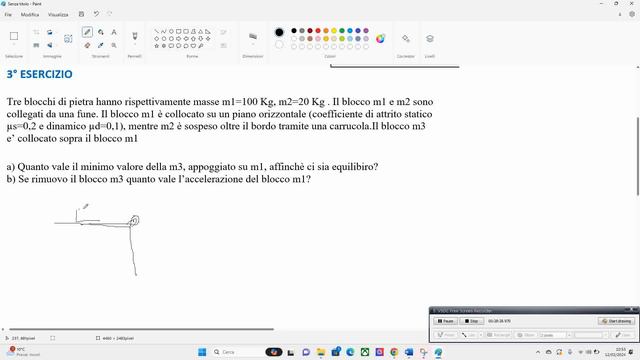Screen dimensions: 640x360
Task: Click the Save icon in the title bar
Action: [x=81, y=14]
